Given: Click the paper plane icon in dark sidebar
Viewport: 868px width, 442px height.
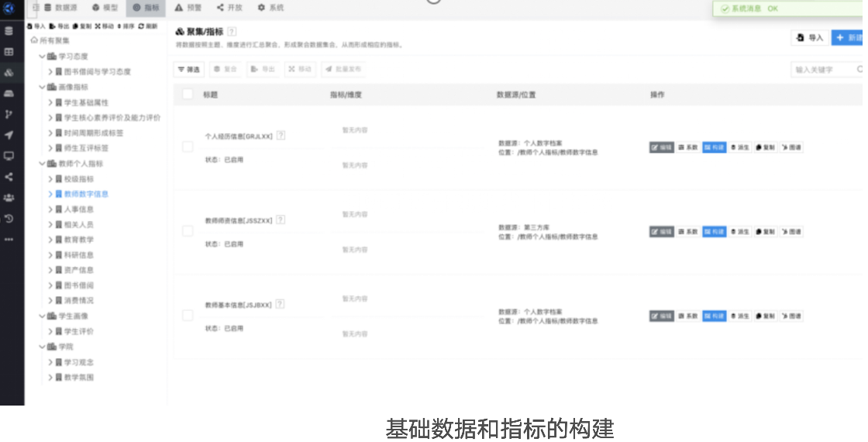Looking at the screenshot, I should (x=9, y=135).
